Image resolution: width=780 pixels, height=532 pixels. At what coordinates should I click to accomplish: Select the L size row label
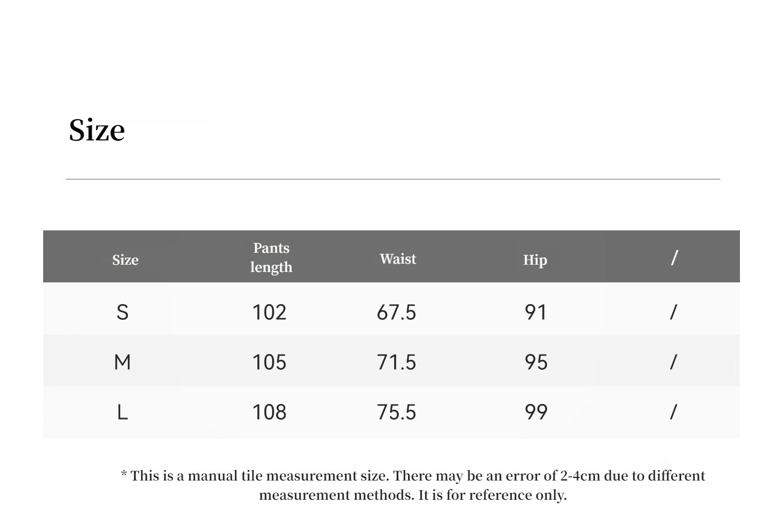122,412
